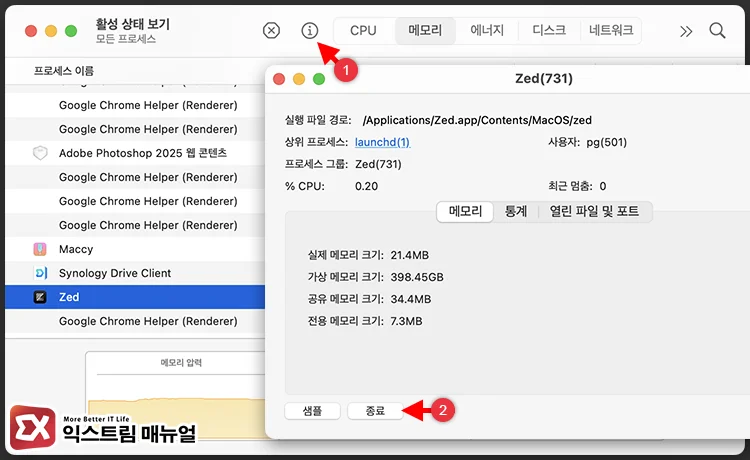
Task: Sort by the 프로세스 이름 column header
Action: (x=64, y=71)
